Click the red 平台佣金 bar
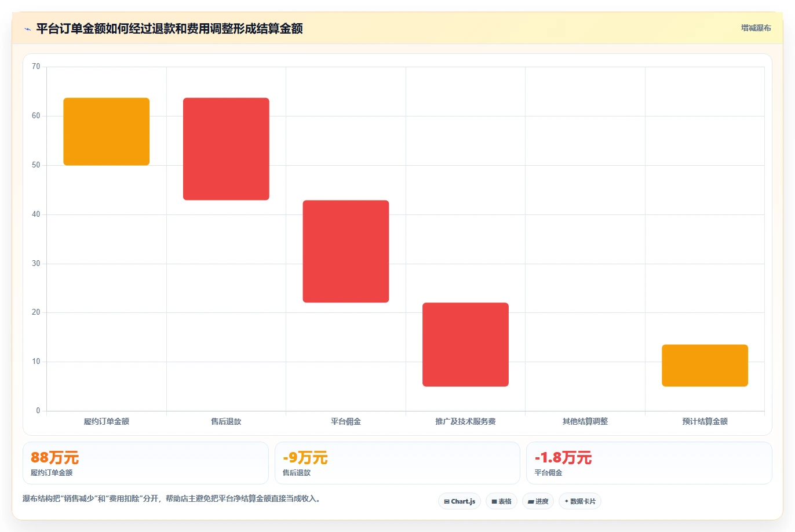 click(346, 252)
